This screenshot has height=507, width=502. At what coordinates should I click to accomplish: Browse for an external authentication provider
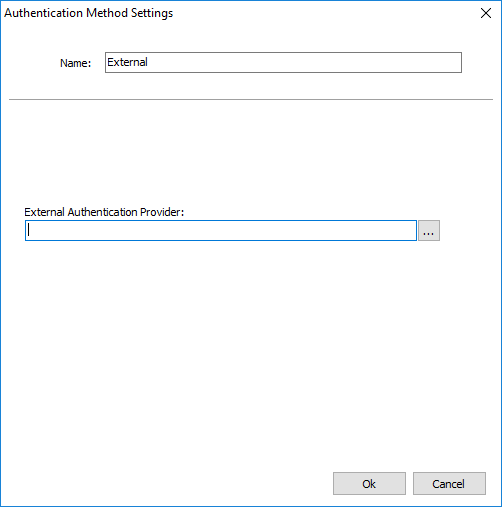[429, 230]
